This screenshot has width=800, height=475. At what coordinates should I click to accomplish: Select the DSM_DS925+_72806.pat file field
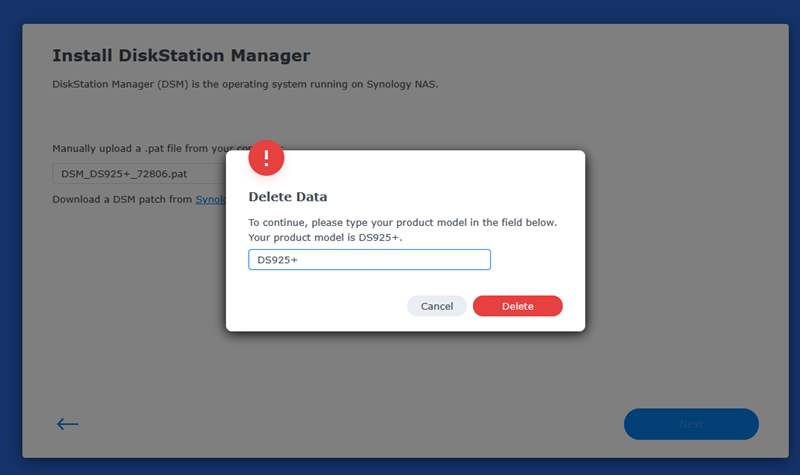pyautogui.click(x=139, y=174)
